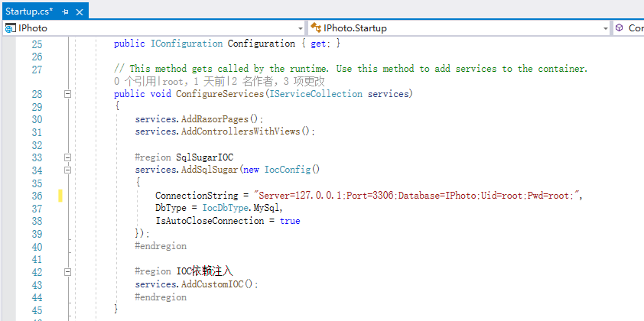Collapse the IOC依赖注入 region at line 42

pyautogui.click(x=68, y=272)
